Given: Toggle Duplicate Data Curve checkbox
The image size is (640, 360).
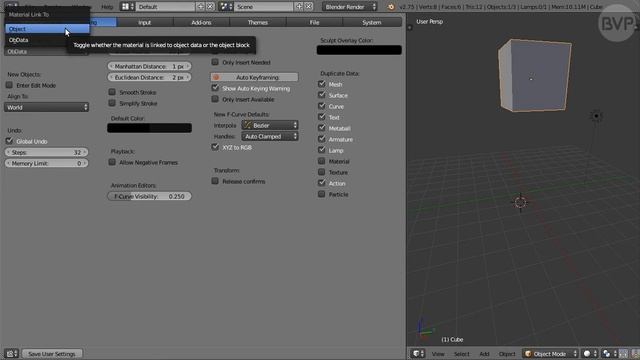Looking at the screenshot, I should click(322, 106).
